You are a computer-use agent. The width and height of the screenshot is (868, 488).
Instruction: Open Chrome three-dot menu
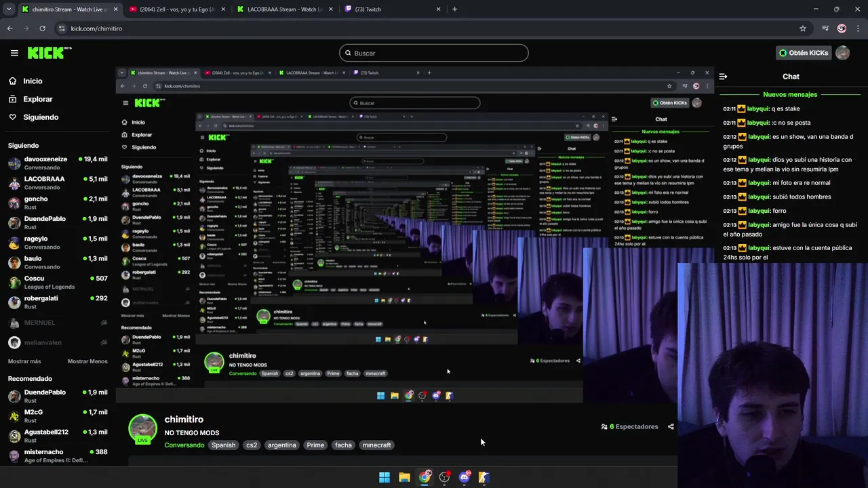pos(858,28)
